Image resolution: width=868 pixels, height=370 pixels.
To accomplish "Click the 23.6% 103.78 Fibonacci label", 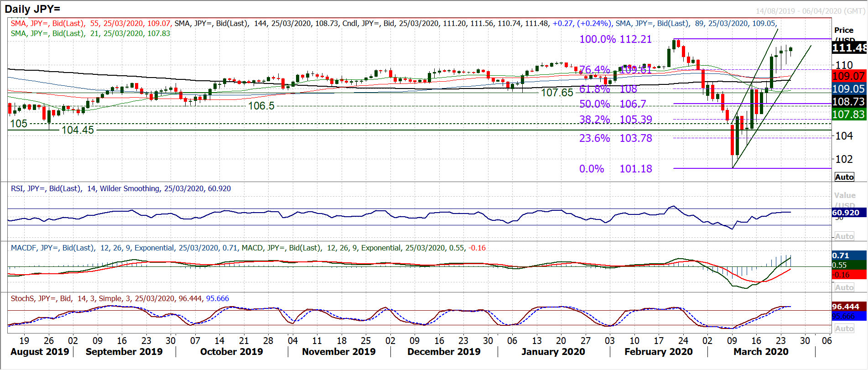I will pos(615,138).
